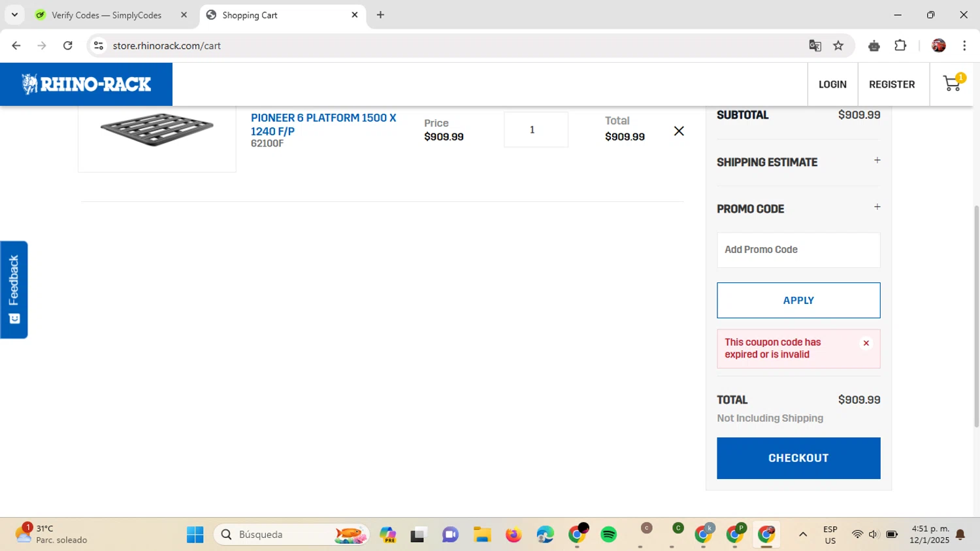
Task: Launch Microsoft Edge from taskbar
Action: (545, 535)
